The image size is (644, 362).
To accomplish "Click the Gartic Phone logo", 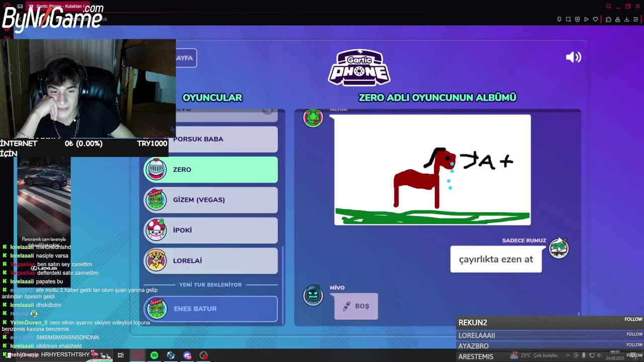I will [359, 67].
